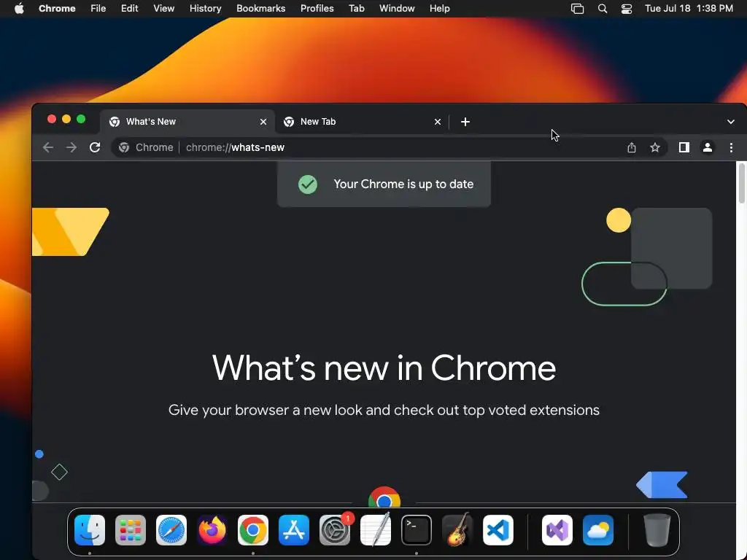Open the File menu

[x=98, y=9]
